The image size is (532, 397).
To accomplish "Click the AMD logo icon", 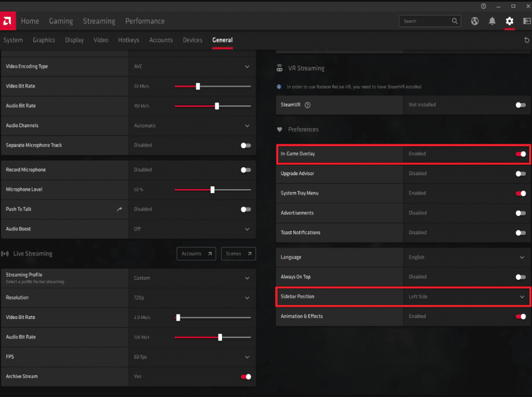I will pyautogui.click(x=8, y=21).
